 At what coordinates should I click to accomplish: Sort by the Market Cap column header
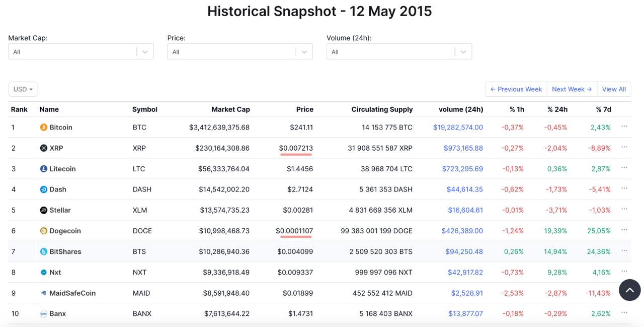pyautogui.click(x=230, y=109)
